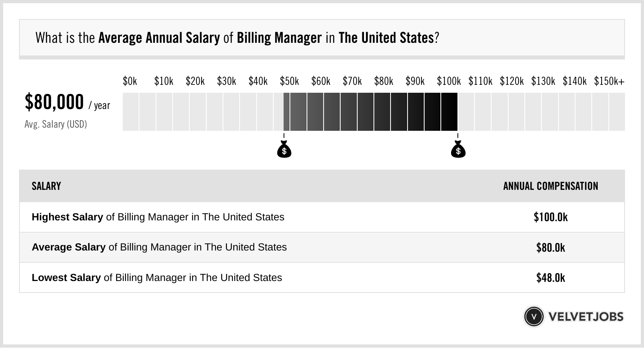Select the Lowest Salary row text
The width and height of the screenshot is (644, 348).
(x=157, y=277)
